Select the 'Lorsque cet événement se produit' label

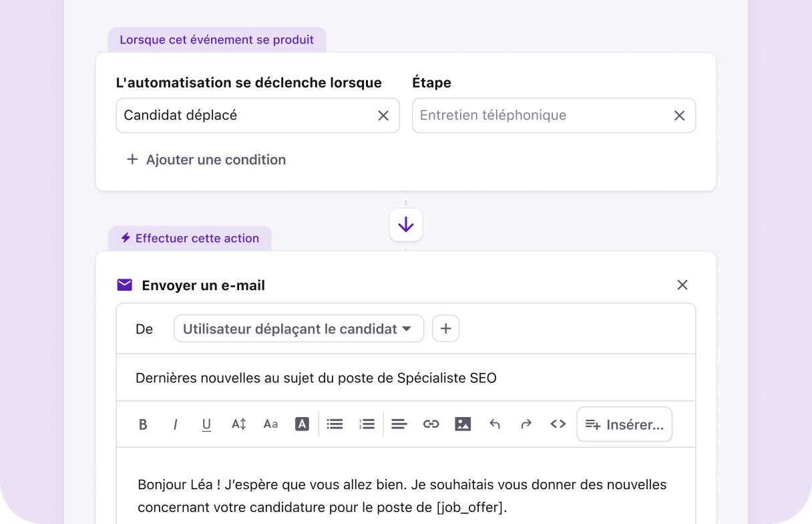217,39
